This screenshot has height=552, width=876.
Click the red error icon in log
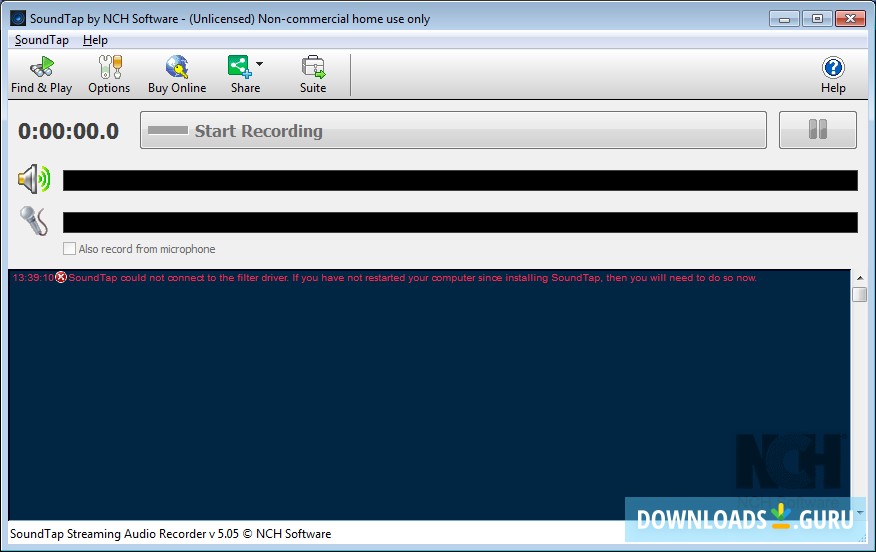(61, 277)
